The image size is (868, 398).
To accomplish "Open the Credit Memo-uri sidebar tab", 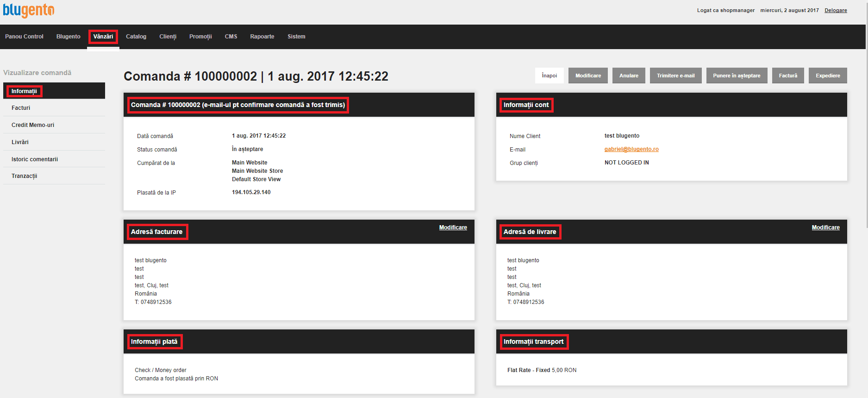I will pyautogui.click(x=54, y=125).
